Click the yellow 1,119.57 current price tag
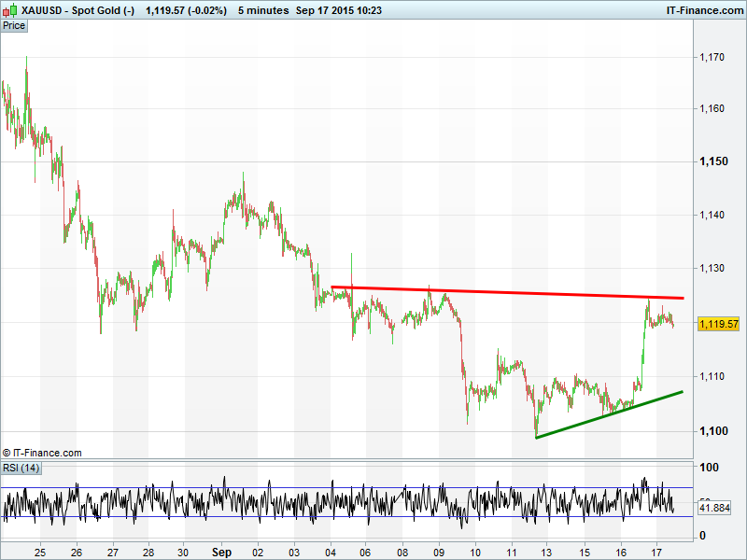This screenshot has height=560, width=747. 718,324
